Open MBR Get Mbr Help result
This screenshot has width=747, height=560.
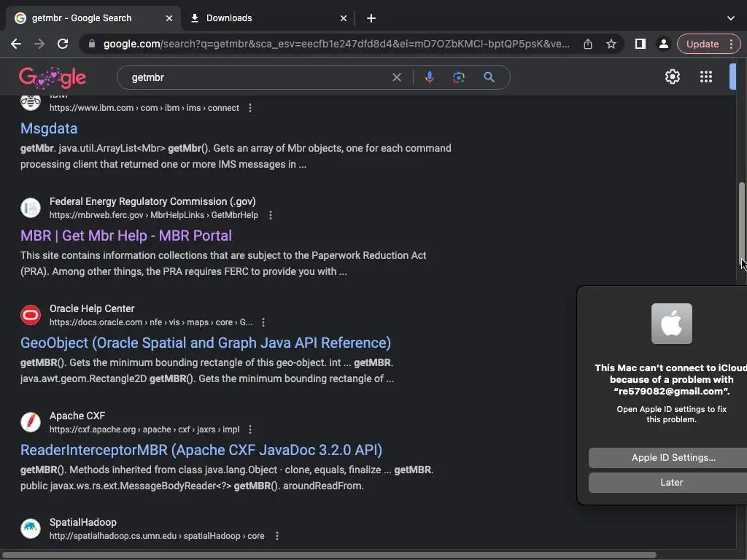click(126, 236)
